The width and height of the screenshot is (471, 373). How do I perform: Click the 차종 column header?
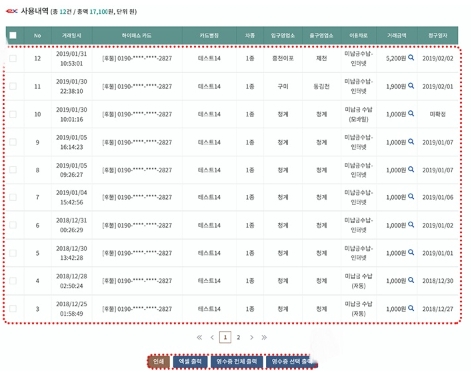[x=250, y=35]
